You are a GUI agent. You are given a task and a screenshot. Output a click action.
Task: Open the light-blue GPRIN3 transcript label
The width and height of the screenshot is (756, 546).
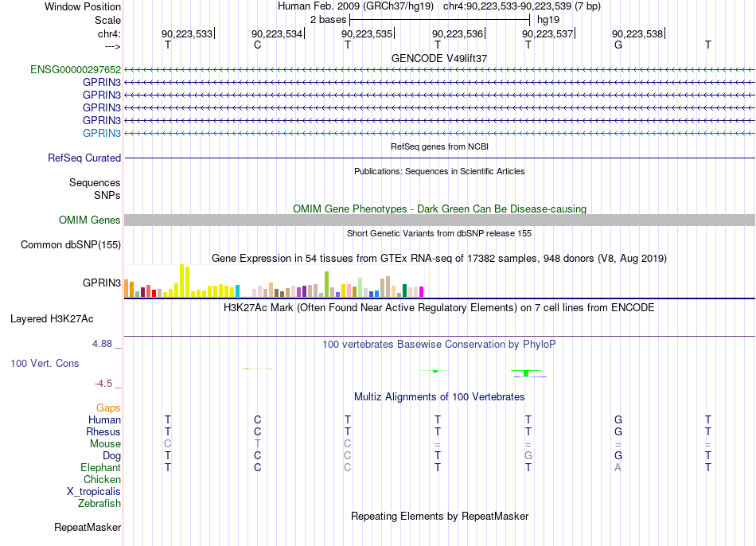102,133
